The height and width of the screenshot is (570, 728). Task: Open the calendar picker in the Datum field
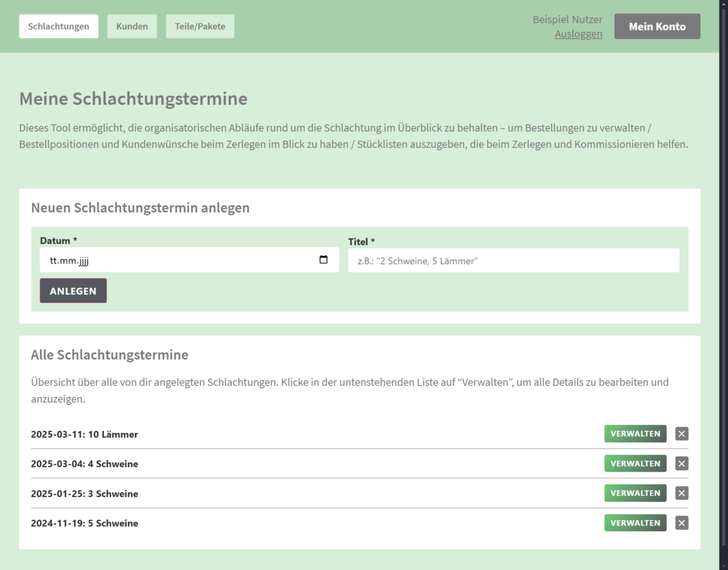(x=322, y=260)
